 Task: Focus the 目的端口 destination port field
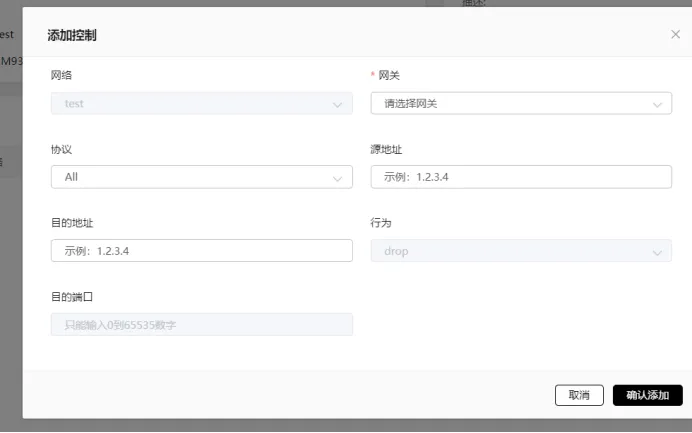pyautogui.click(x=202, y=325)
